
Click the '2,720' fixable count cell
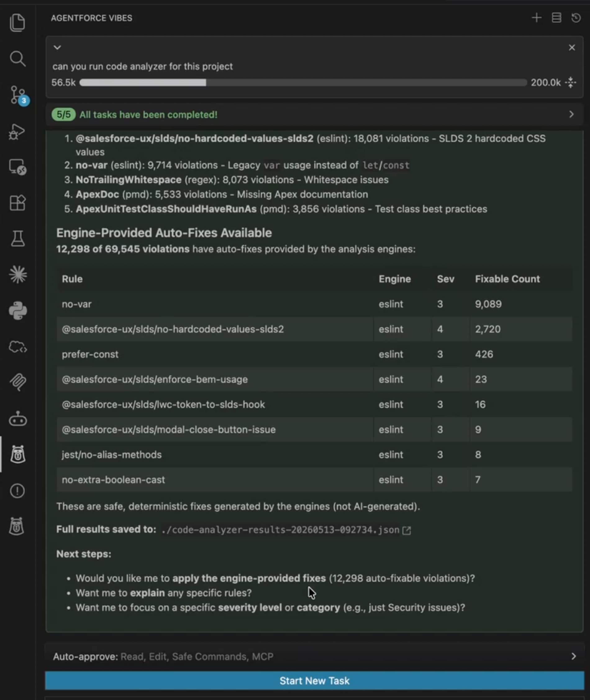[521, 329]
